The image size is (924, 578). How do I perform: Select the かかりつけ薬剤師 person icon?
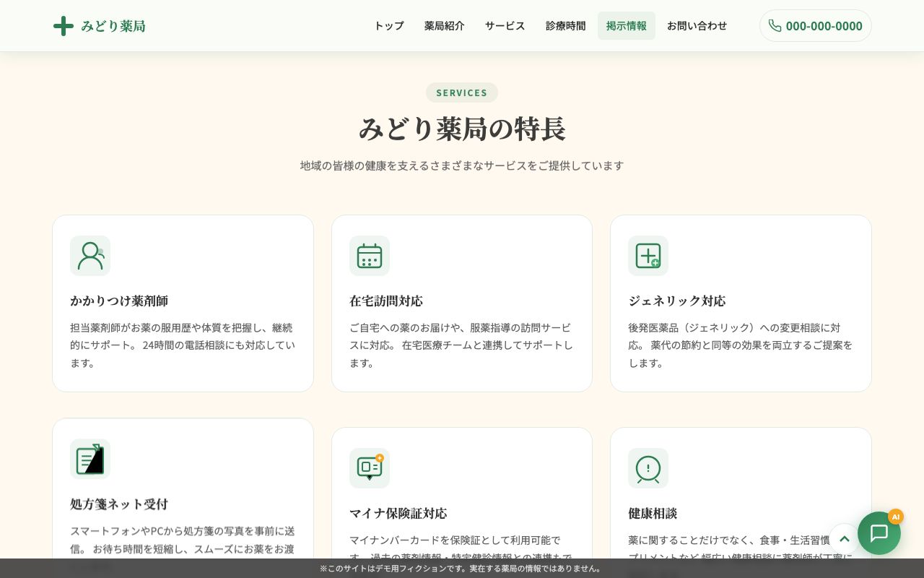(x=90, y=256)
